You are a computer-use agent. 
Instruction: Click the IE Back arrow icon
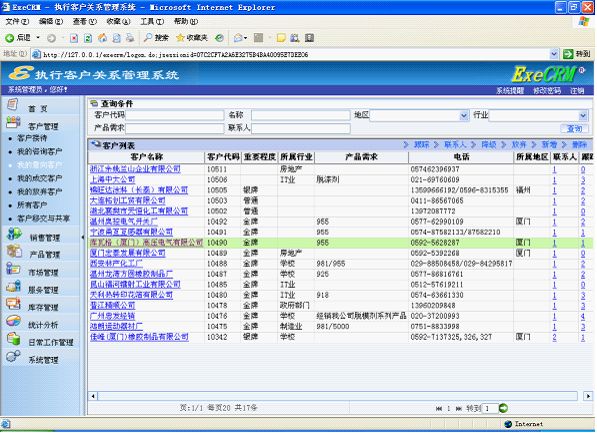click(x=10, y=38)
